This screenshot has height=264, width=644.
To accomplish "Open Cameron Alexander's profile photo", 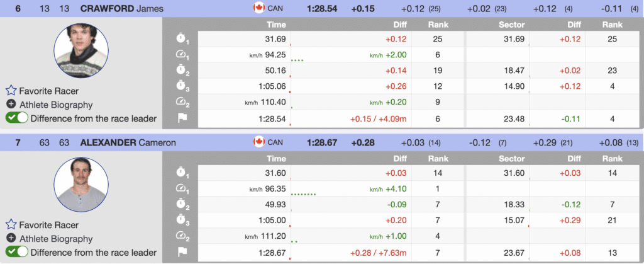I will click(78, 184).
